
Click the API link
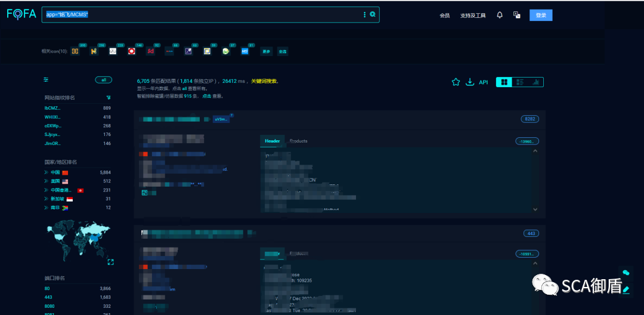click(x=484, y=82)
